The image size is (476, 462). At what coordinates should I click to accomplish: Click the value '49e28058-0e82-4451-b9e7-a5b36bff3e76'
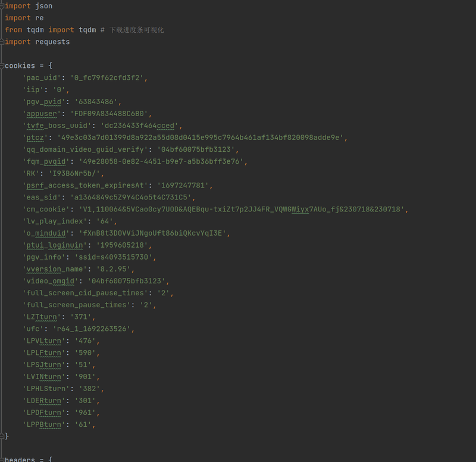click(161, 161)
